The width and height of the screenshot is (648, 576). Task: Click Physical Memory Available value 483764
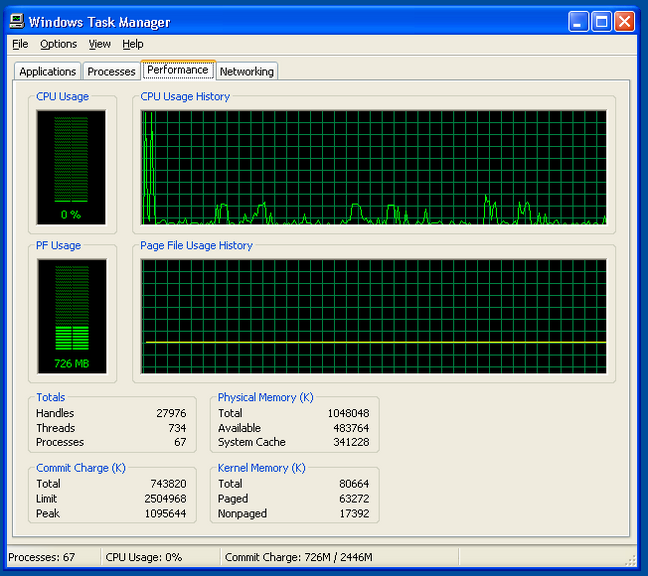(349, 428)
